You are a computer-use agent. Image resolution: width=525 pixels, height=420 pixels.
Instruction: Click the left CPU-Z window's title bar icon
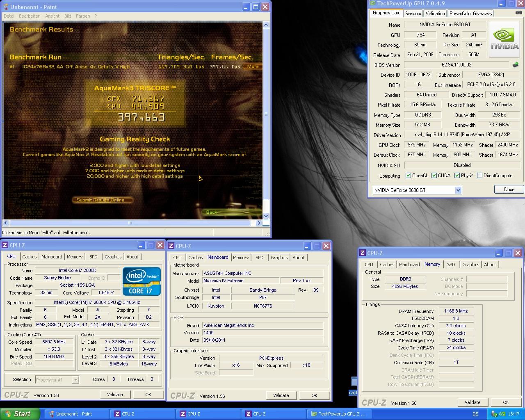(x=5, y=245)
